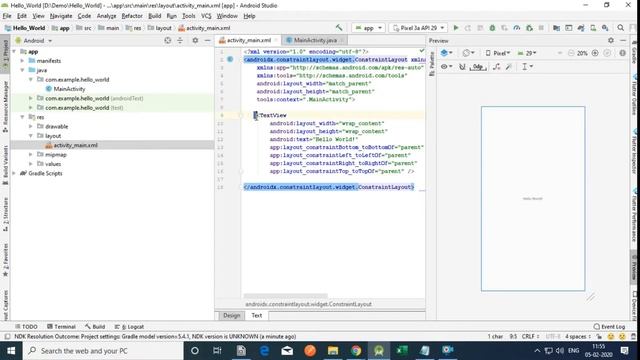Screen dimensions: 640x360
Task: Expand the mipmap folder
Action: coord(31,155)
